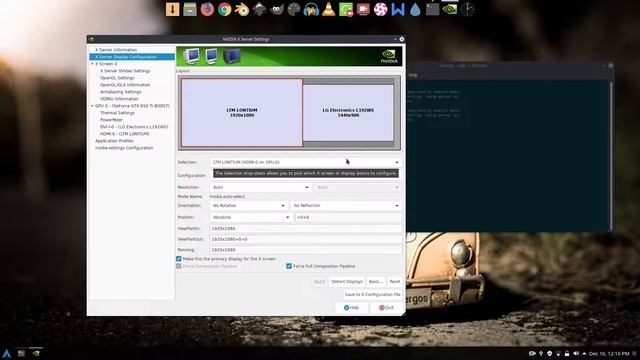Launch the blue W word processor in the dock
The width and height of the screenshot is (640, 360).
398,9
